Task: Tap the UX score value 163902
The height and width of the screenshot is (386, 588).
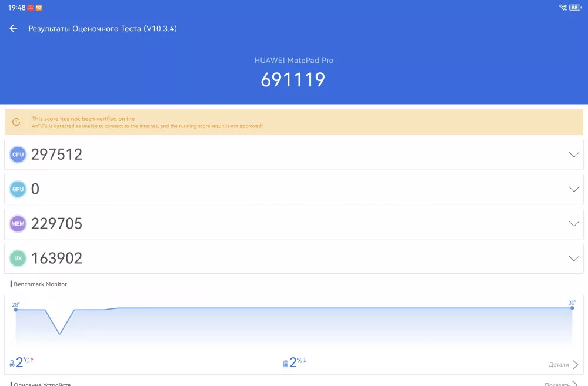Action: tap(56, 258)
